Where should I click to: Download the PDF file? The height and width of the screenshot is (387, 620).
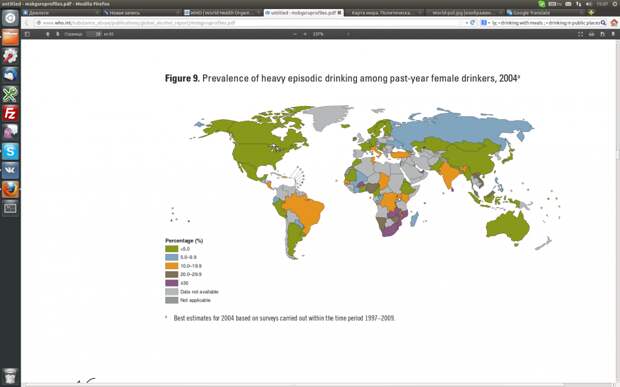point(613,34)
